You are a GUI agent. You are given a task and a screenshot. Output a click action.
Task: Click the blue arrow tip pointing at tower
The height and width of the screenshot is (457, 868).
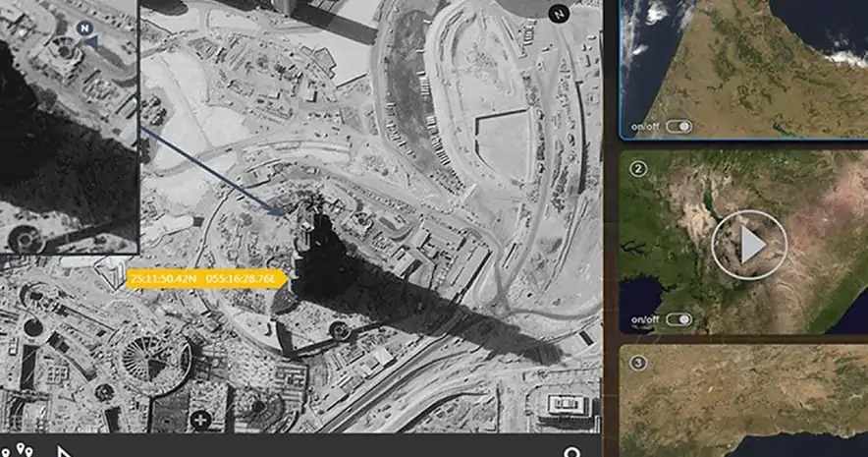279,210
